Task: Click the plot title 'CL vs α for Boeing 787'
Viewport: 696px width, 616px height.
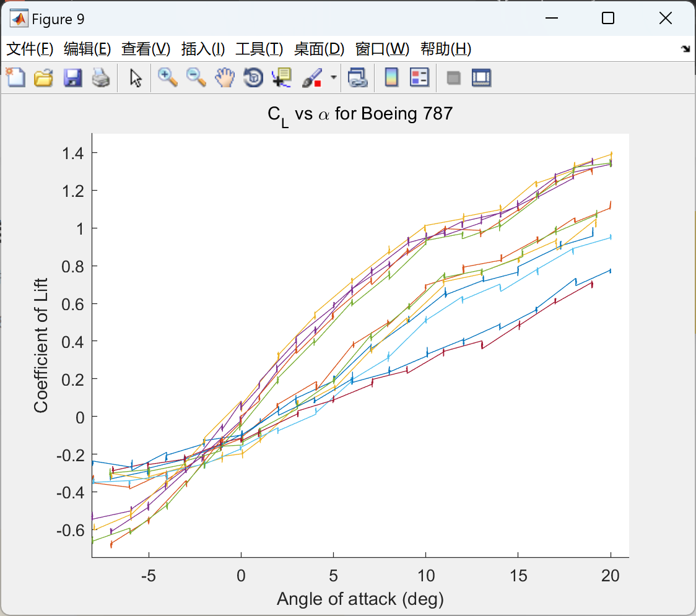Action: pyautogui.click(x=360, y=115)
